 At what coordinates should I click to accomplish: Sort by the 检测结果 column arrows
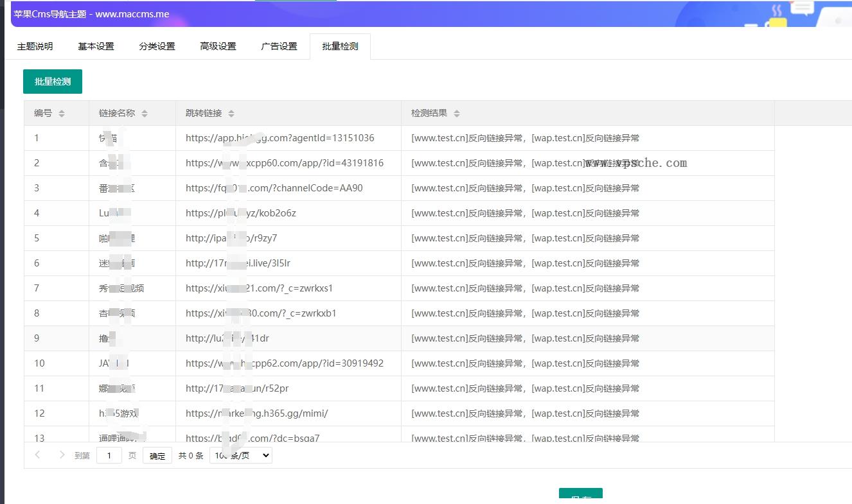pyautogui.click(x=457, y=114)
